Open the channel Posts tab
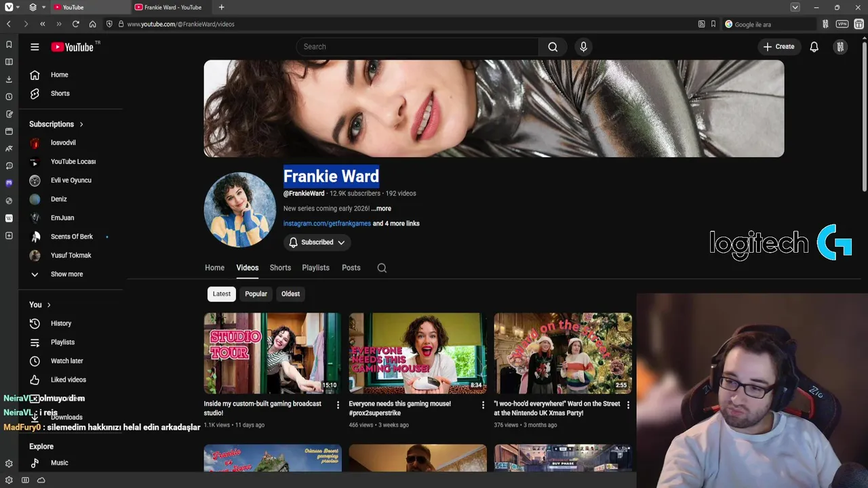This screenshot has width=868, height=488. point(351,268)
